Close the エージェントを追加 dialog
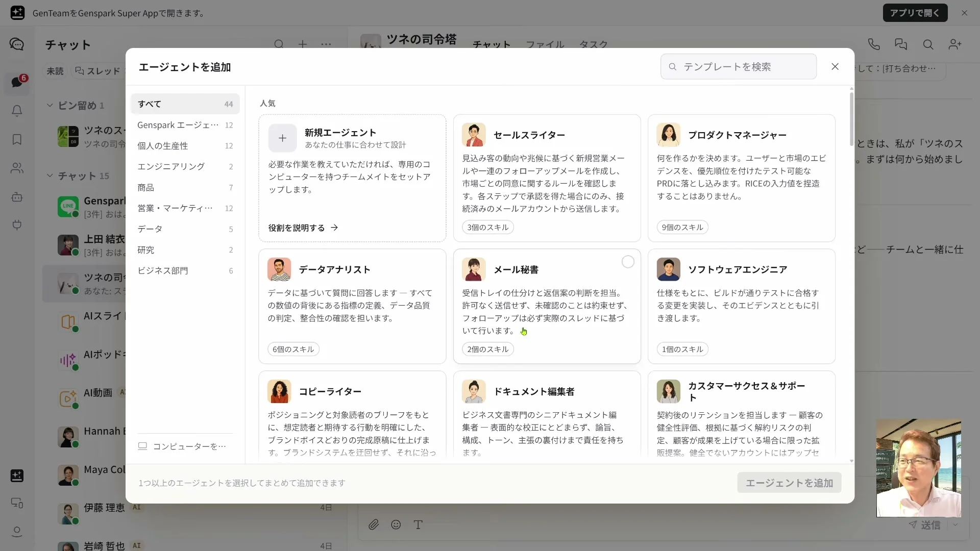Image resolution: width=980 pixels, height=551 pixels. (835, 67)
